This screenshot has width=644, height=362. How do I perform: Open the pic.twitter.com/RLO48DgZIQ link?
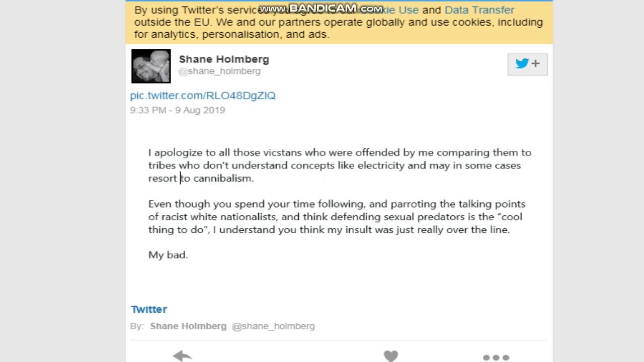click(x=203, y=96)
